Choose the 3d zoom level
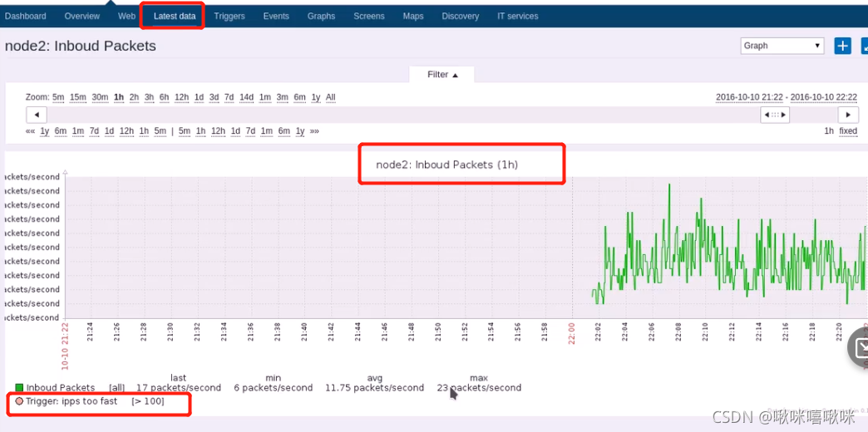This screenshot has height=432, width=868. 214,97
